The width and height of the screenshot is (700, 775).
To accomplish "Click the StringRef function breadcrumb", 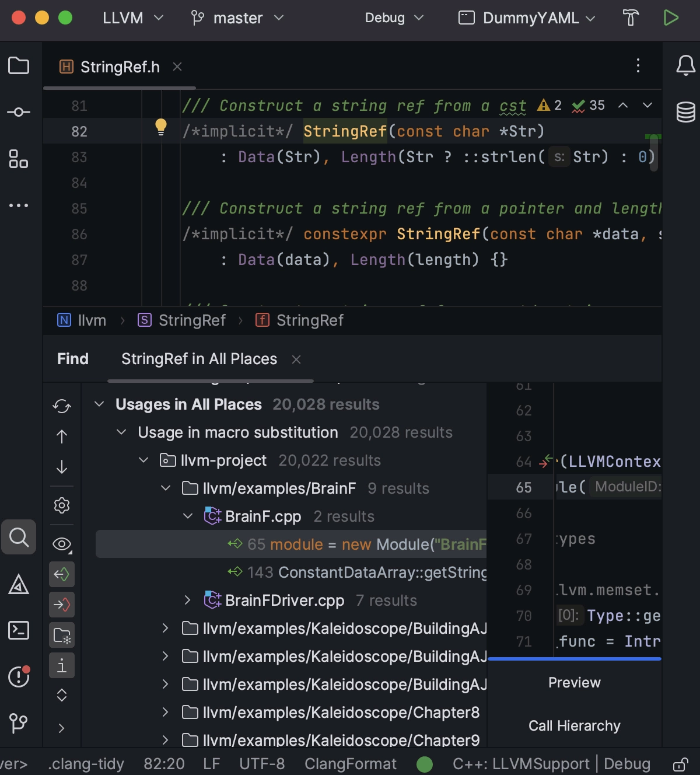I will click(x=300, y=320).
